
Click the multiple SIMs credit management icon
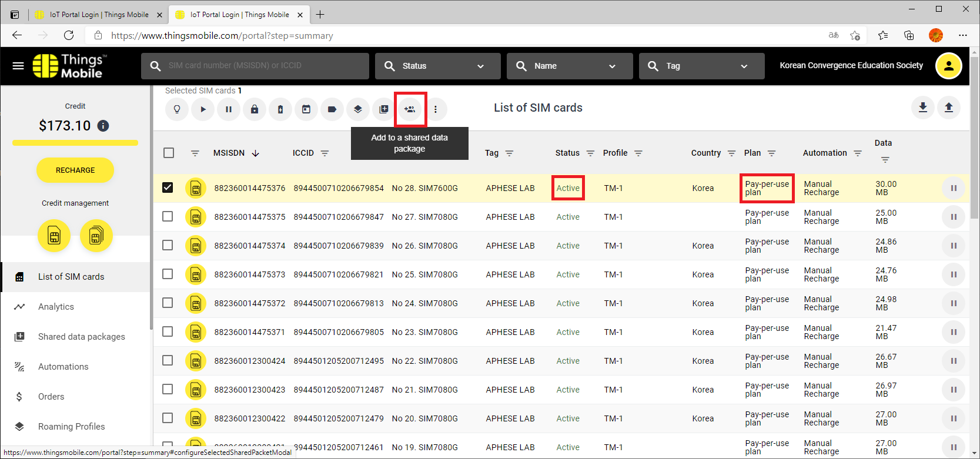pos(96,236)
